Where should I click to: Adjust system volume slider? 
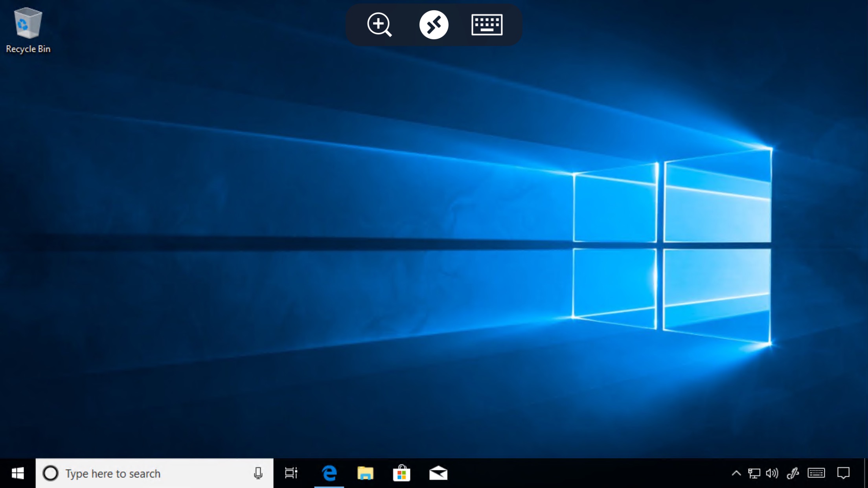tap(772, 473)
